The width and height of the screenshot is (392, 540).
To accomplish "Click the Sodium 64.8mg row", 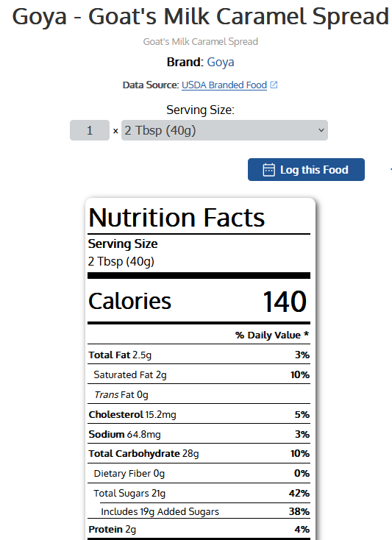I will [199, 434].
